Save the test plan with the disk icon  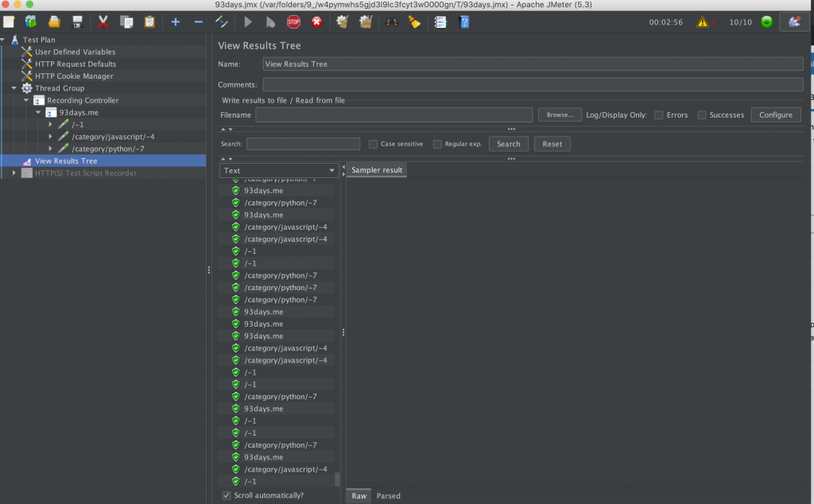(x=77, y=21)
